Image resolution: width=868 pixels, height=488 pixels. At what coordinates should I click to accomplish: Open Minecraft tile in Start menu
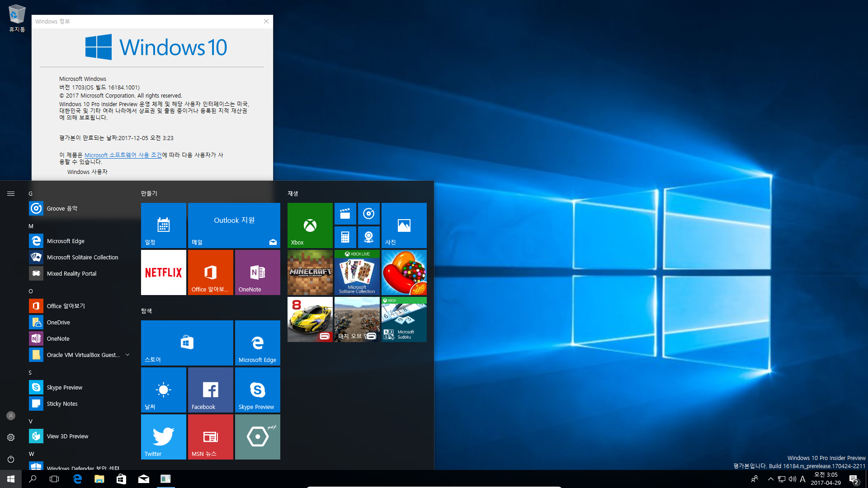(309, 272)
